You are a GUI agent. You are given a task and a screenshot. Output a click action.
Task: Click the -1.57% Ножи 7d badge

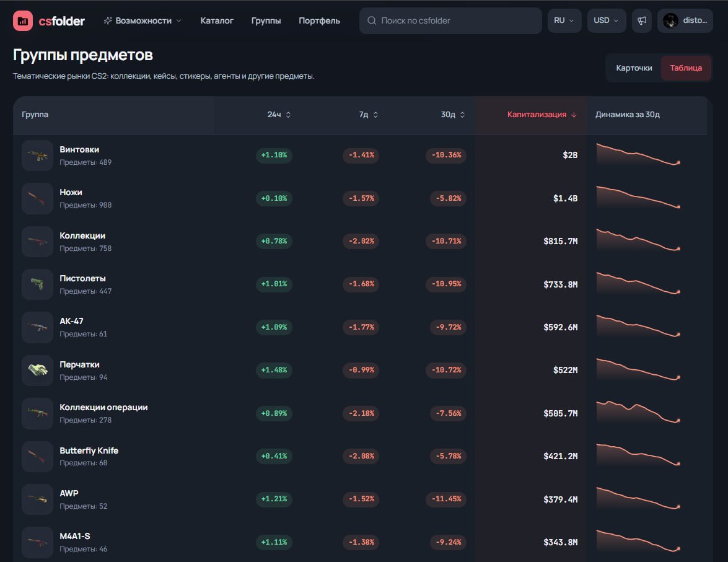361,198
